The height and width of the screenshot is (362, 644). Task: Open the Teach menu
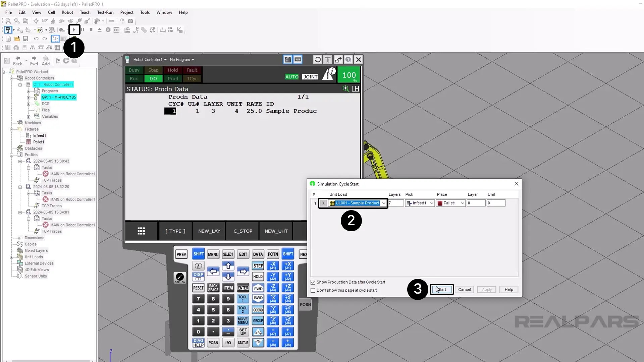(x=85, y=12)
